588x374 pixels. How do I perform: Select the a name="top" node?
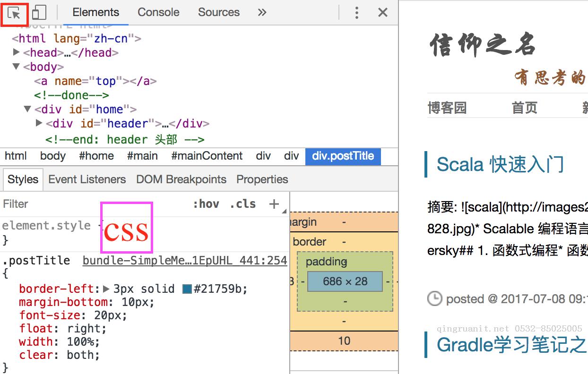point(95,81)
